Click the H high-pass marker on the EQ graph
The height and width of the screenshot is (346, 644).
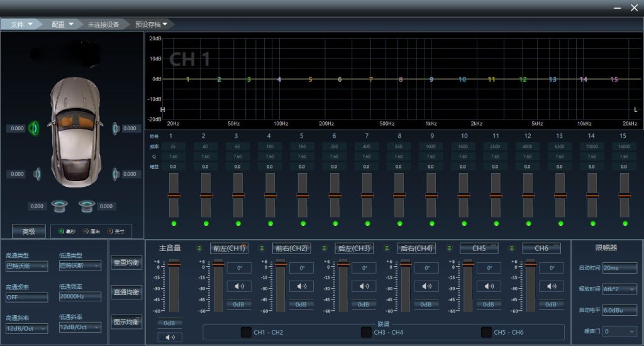163,109
